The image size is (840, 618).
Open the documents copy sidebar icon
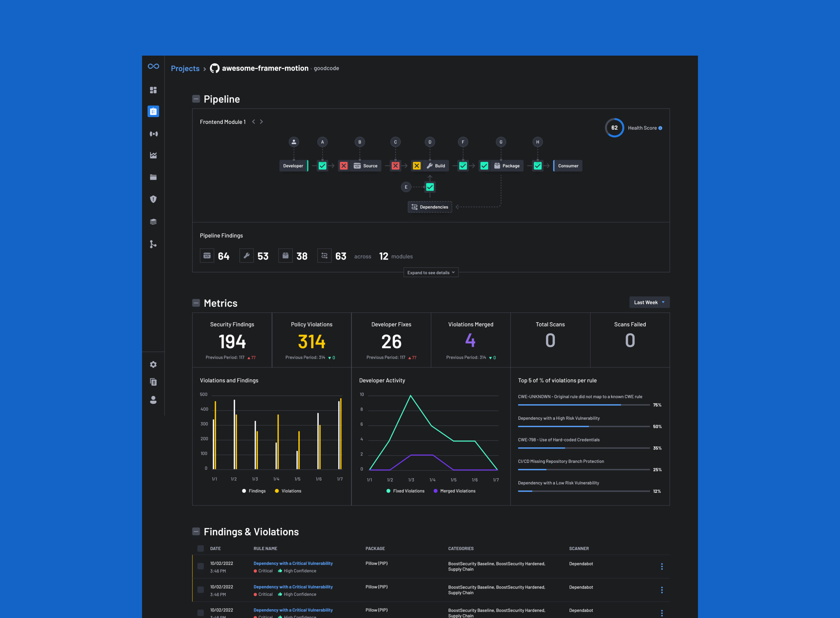point(153,382)
